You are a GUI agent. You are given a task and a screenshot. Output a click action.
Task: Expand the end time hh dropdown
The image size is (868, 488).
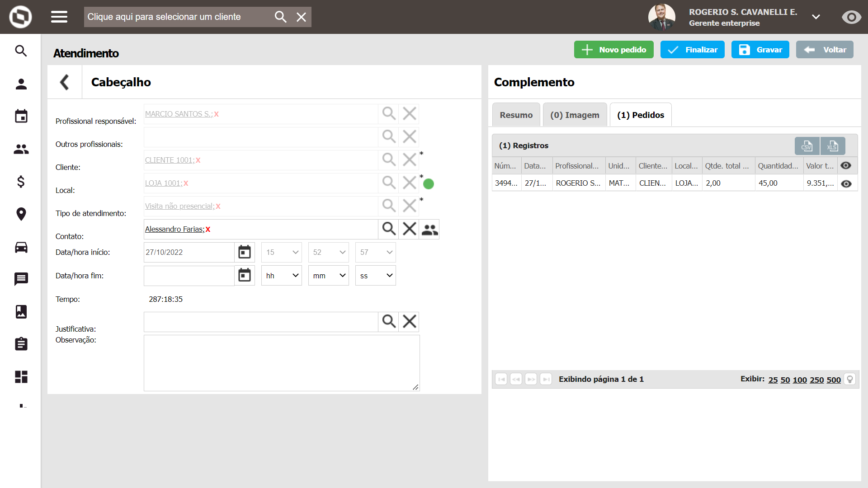(x=282, y=276)
